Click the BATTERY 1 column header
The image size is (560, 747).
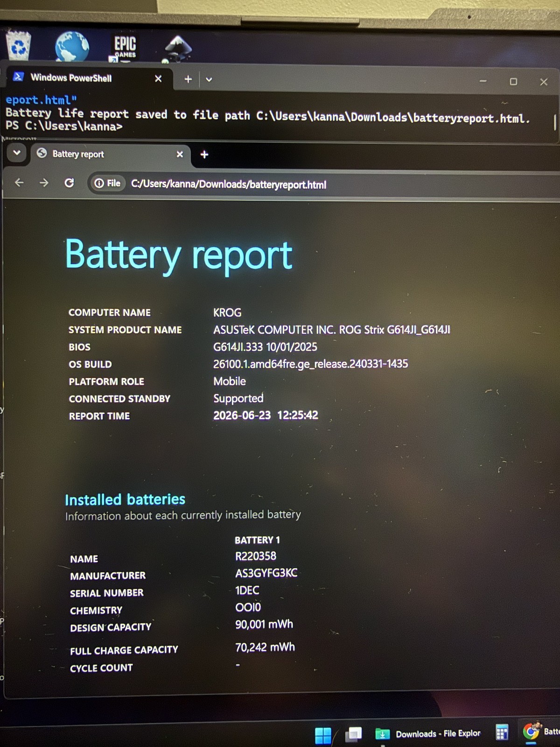tap(257, 540)
